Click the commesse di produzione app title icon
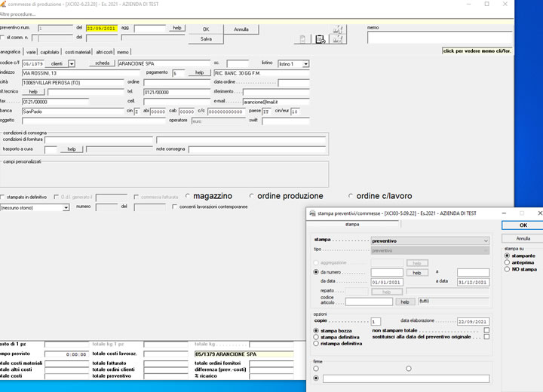This screenshot has width=543, height=392. click(3, 5)
